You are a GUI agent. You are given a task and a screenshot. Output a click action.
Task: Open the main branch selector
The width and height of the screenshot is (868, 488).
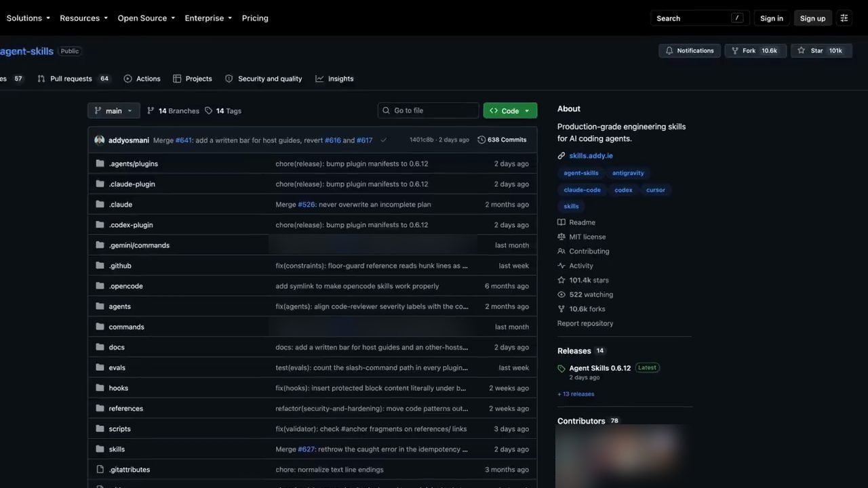[113, 110]
